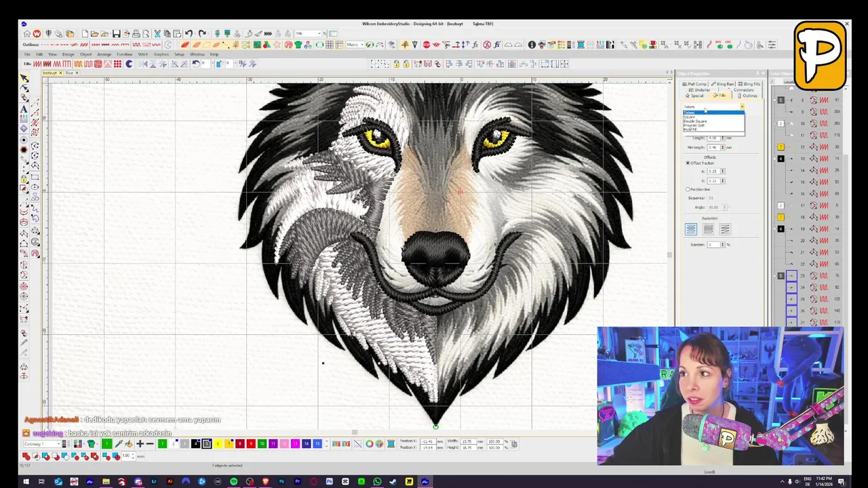
Task: Click the first Backstitch style icon
Action: [x=691, y=229]
